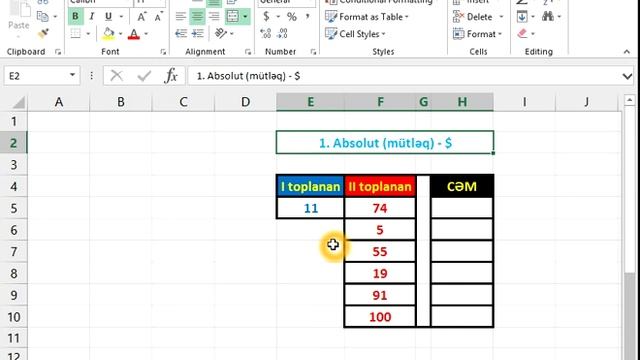The image size is (640, 360).
Task: Align text right
Action: point(213,17)
